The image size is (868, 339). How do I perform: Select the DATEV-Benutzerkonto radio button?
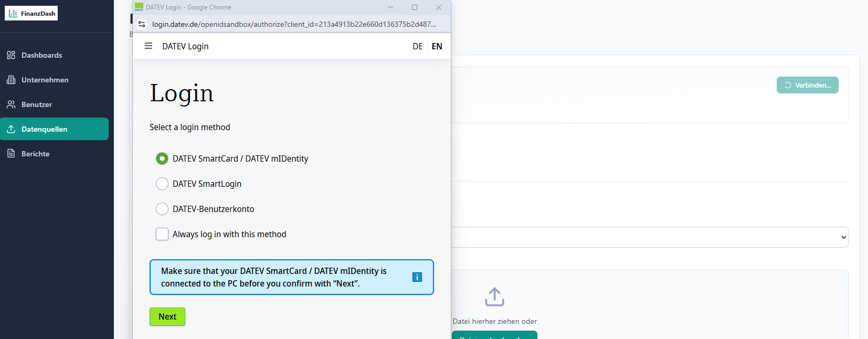tap(162, 209)
